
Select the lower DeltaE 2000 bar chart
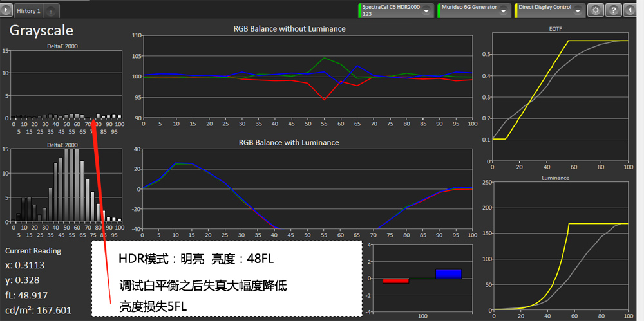(x=67, y=185)
